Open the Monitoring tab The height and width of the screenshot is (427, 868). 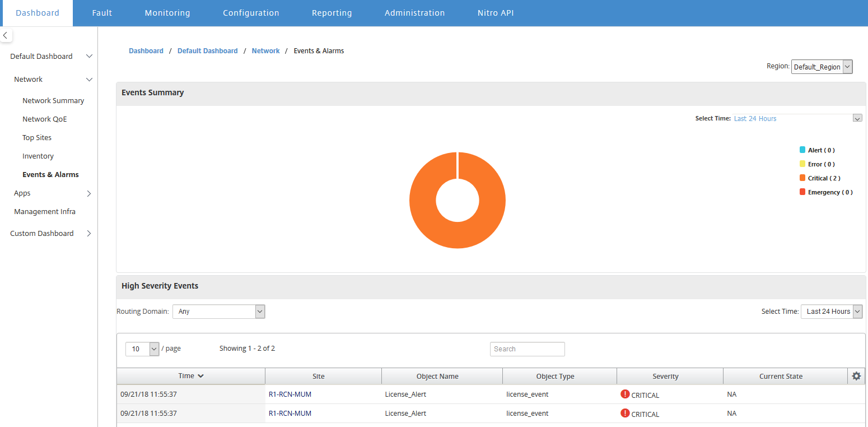(167, 13)
